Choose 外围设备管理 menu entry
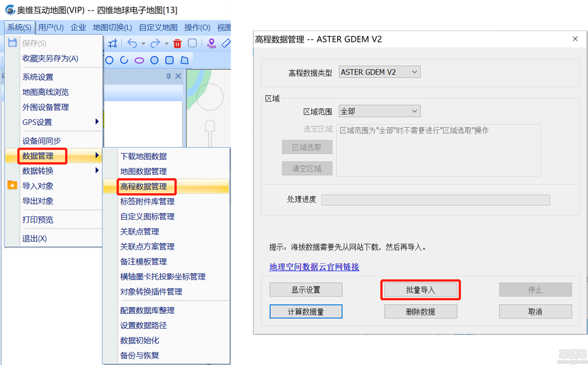The height and width of the screenshot is (365, 588). click(53, 107)
